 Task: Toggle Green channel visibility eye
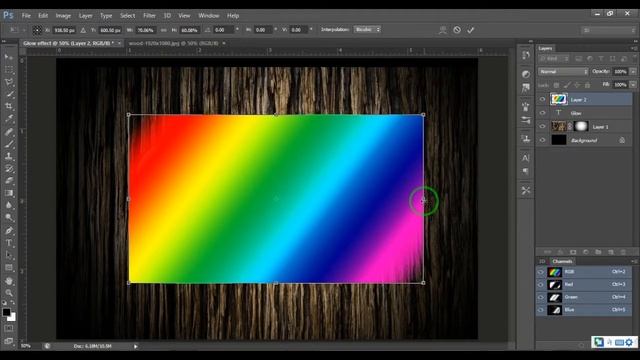(541, 297)
